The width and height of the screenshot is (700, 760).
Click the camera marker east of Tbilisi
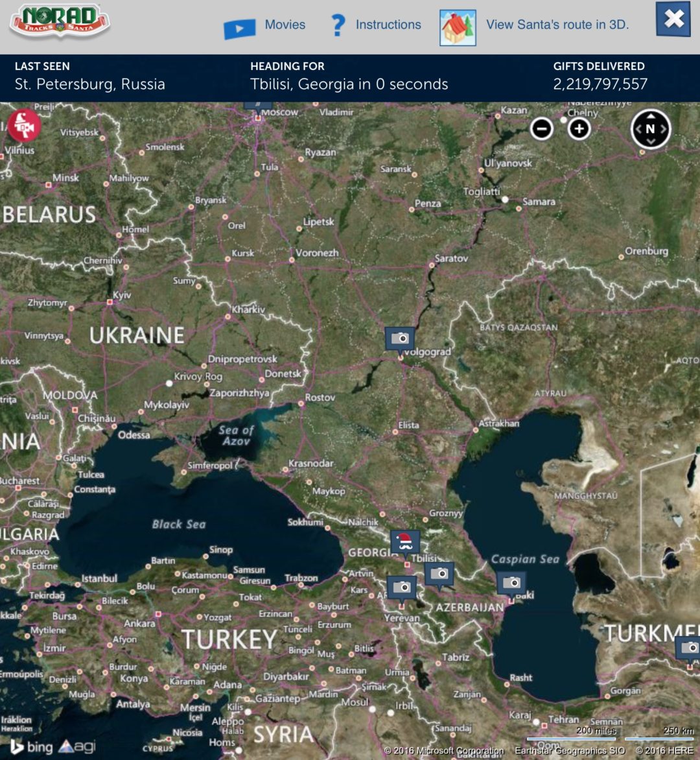pyautogui.click(x=439, y=574)
